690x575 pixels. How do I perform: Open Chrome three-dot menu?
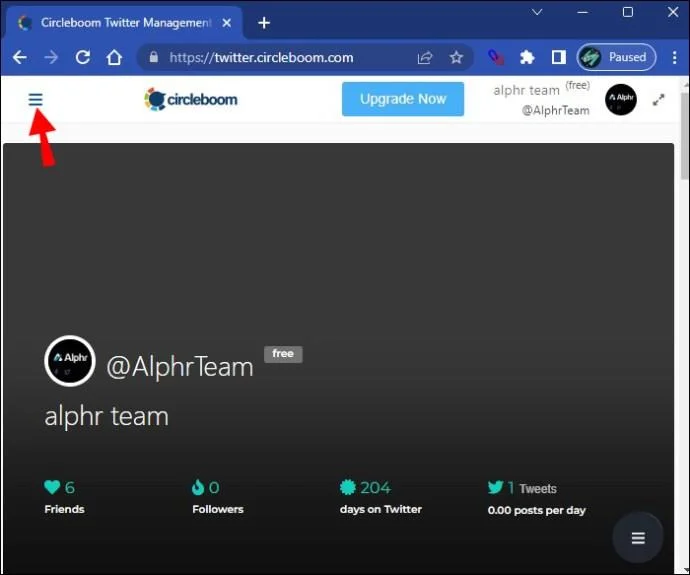675,57
